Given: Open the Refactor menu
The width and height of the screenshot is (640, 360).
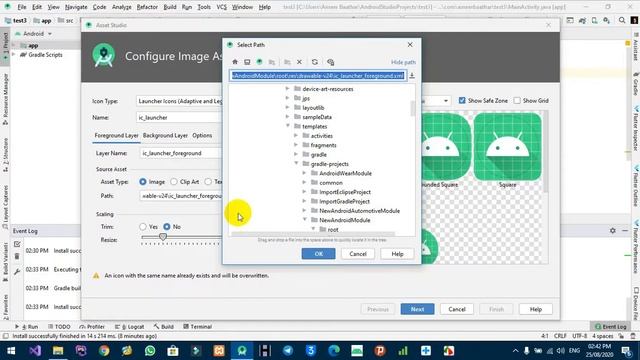Looking at the screenshot, I should [x=147, y=7].
